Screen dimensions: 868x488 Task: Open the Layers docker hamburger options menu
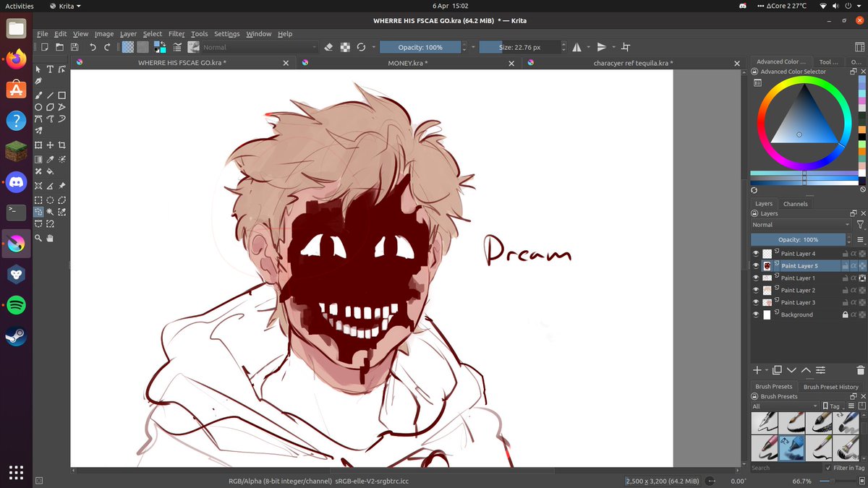point(860,239)
